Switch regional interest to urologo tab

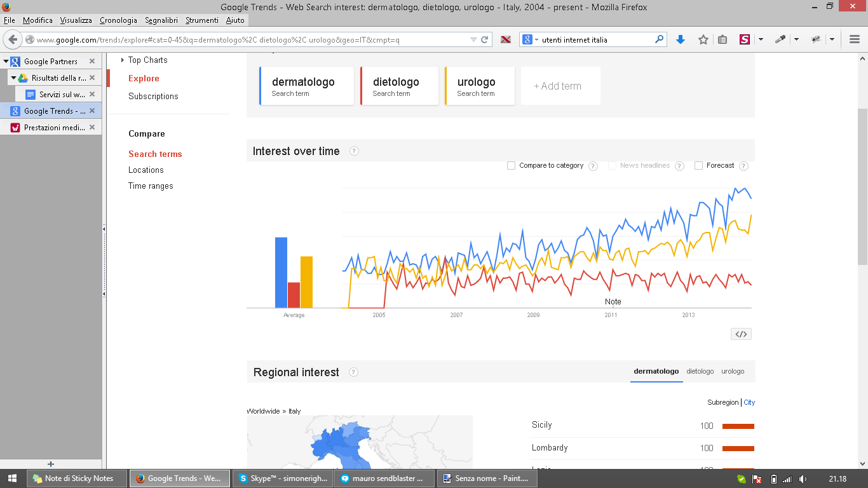coord(733,371)
